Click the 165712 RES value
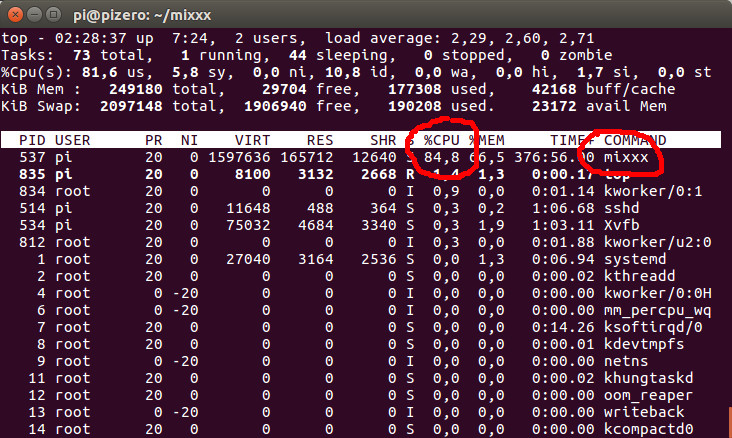The height and width of the screenshot is (438, 732). 307,157
